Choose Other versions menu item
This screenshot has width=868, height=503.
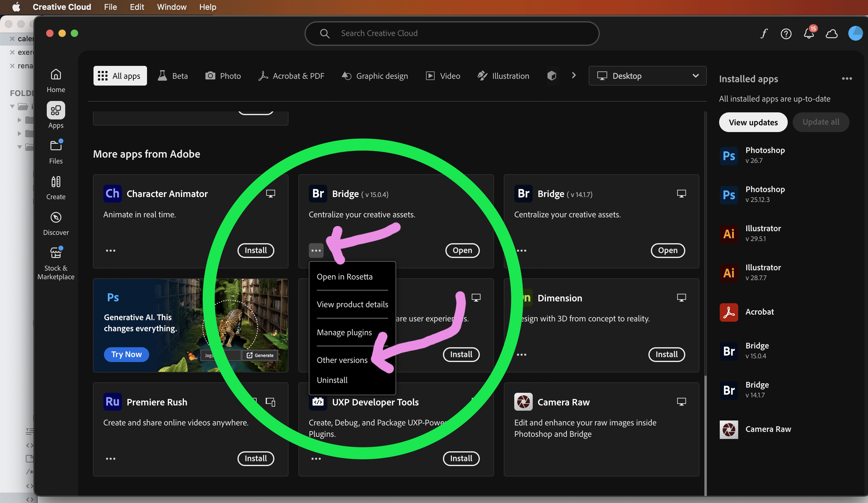[x=342, y=360]
